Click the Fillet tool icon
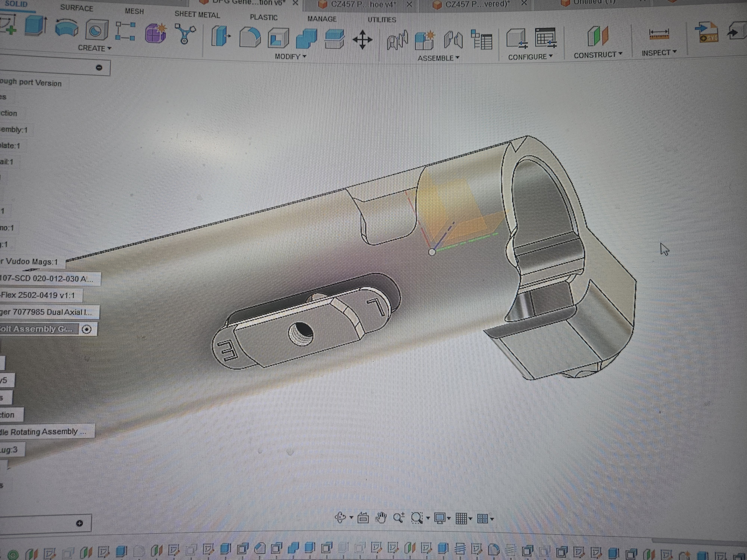The height and width of the screenshot is (560, 747). point(250,37)
